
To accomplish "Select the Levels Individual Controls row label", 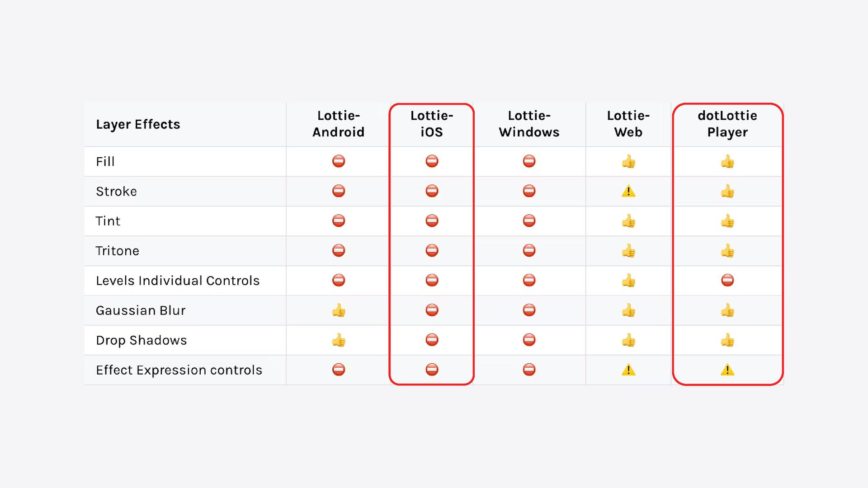I will (x=178, y=281).
